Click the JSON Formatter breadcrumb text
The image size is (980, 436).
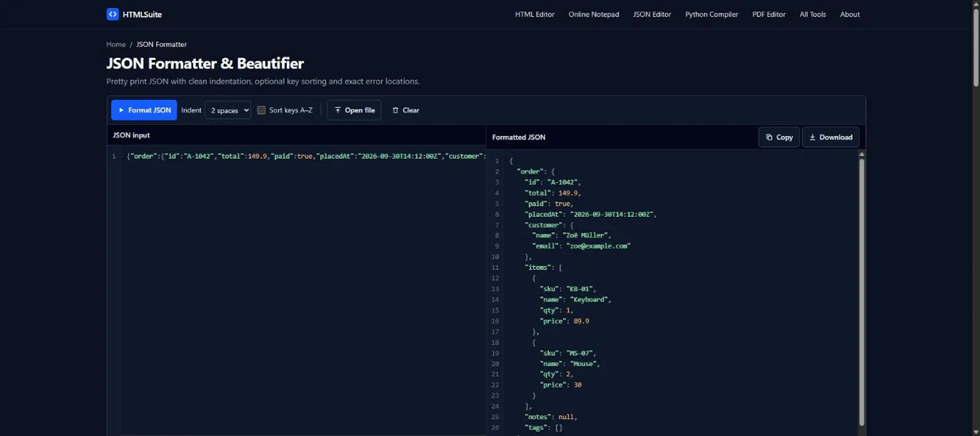(x=162, y=44)
